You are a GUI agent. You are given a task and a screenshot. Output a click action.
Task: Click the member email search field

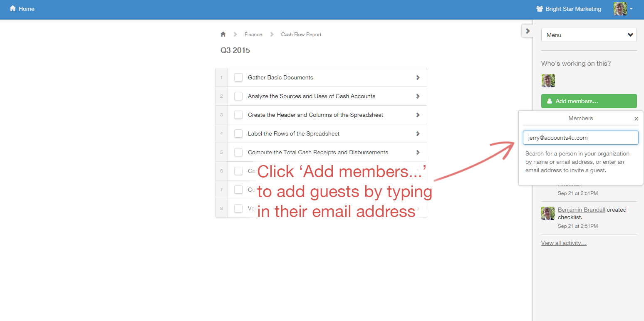[580, 138]
